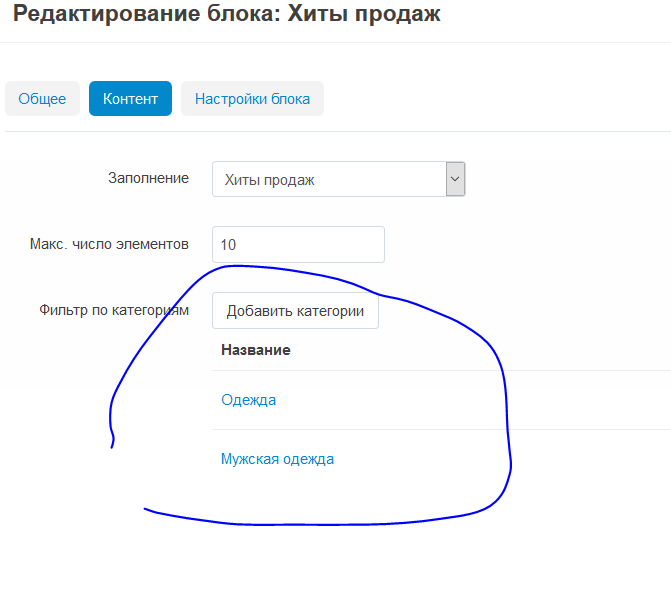Image resolution: width=671 pixels, height=593 pixels.
Task: Select the Контент tab
Action: (131, 98)
